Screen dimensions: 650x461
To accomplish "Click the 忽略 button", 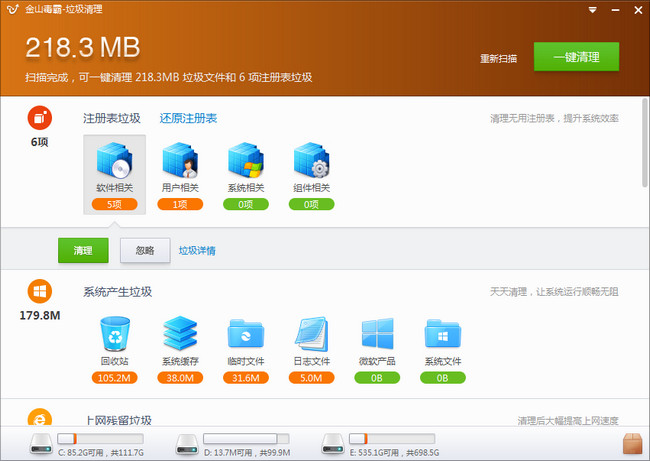I will (145, 250).
